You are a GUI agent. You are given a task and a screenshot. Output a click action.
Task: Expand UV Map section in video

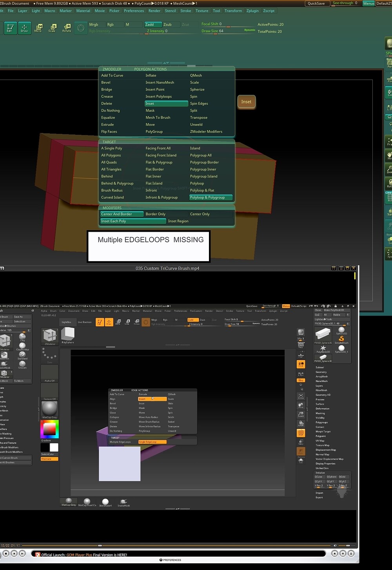320,441
